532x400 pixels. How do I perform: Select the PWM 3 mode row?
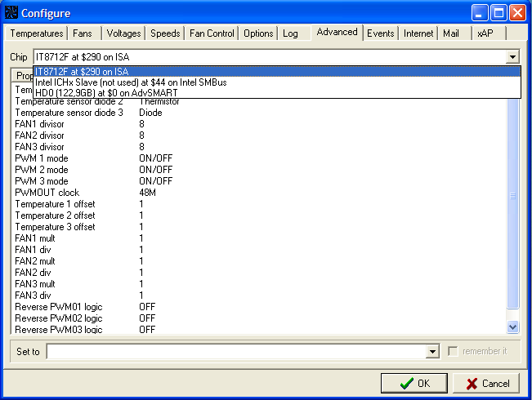click(x=260, y=181)
